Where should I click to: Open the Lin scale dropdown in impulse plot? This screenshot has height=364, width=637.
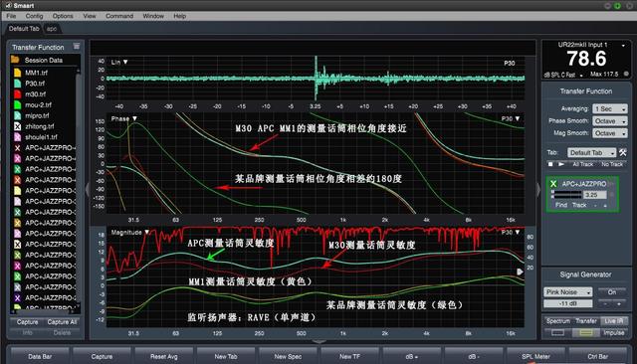(x=119, y=62)
